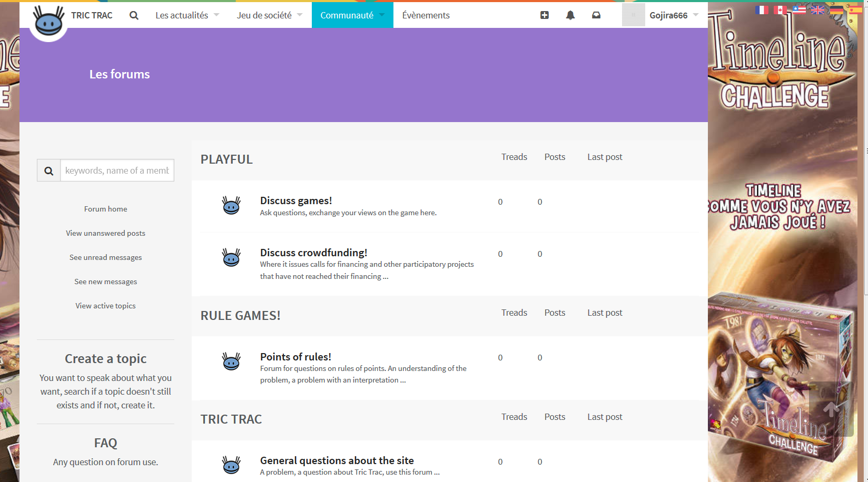Choose the German flag

point(836,10)
